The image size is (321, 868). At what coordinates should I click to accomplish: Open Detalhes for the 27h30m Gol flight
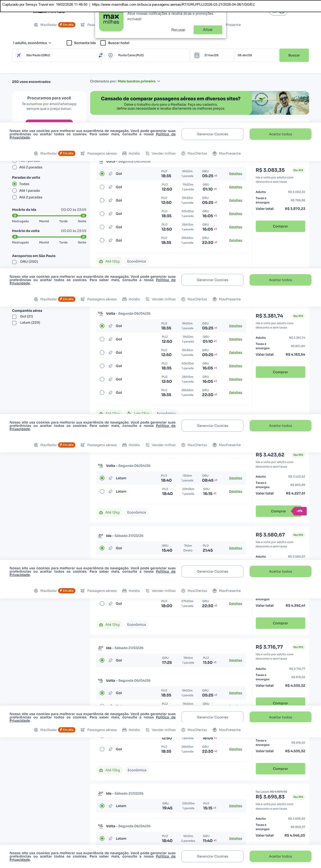[235, 604]
